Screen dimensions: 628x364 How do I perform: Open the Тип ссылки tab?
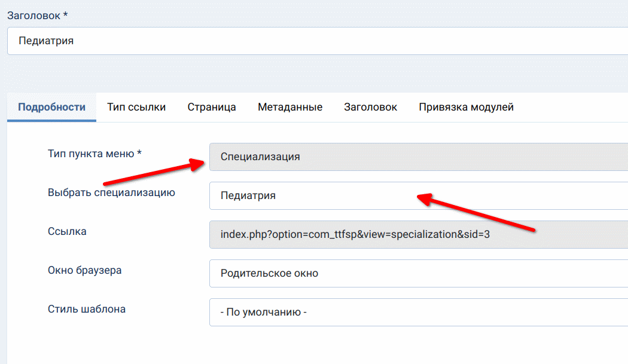(136, 108)
